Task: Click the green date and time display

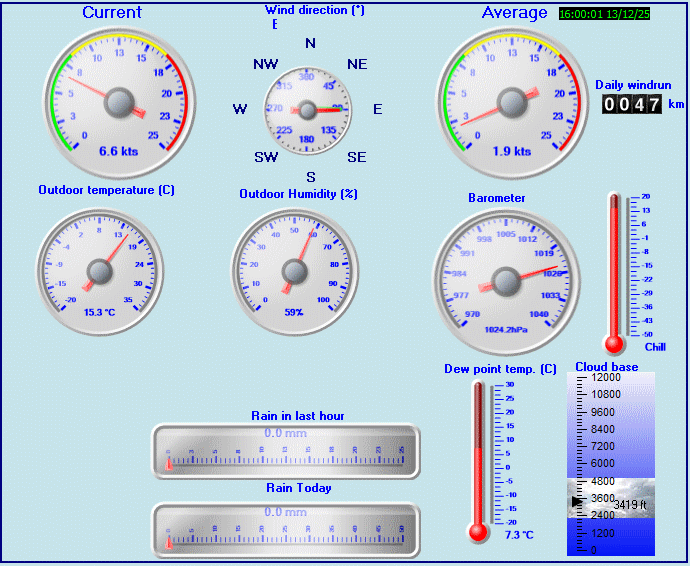Action: (618, 15)
